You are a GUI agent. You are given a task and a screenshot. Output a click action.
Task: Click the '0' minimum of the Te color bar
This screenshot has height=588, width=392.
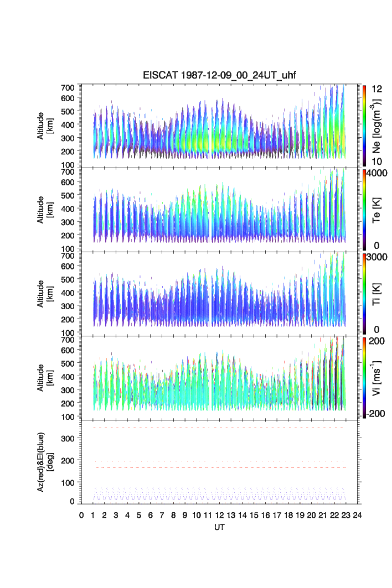[376, 246]
